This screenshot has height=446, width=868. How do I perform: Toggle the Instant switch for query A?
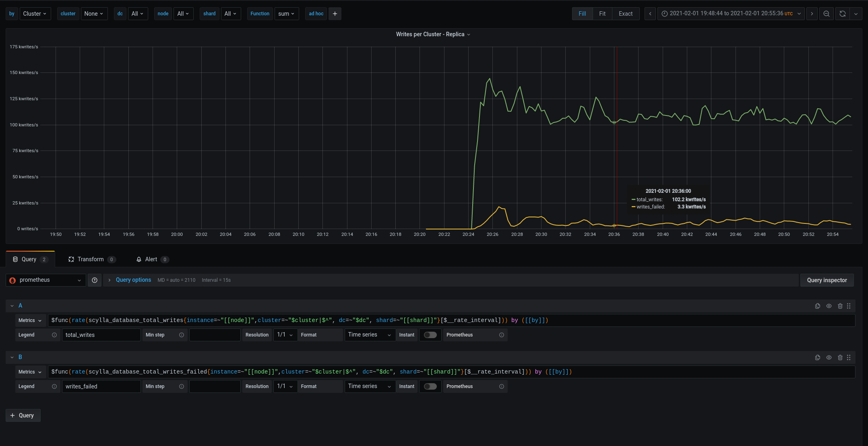[x=430, y=335]
